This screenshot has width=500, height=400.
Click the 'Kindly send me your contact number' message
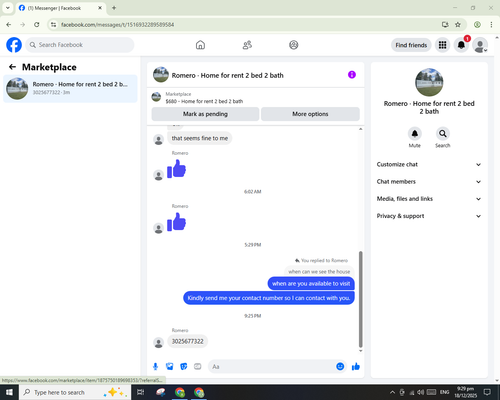269,298
